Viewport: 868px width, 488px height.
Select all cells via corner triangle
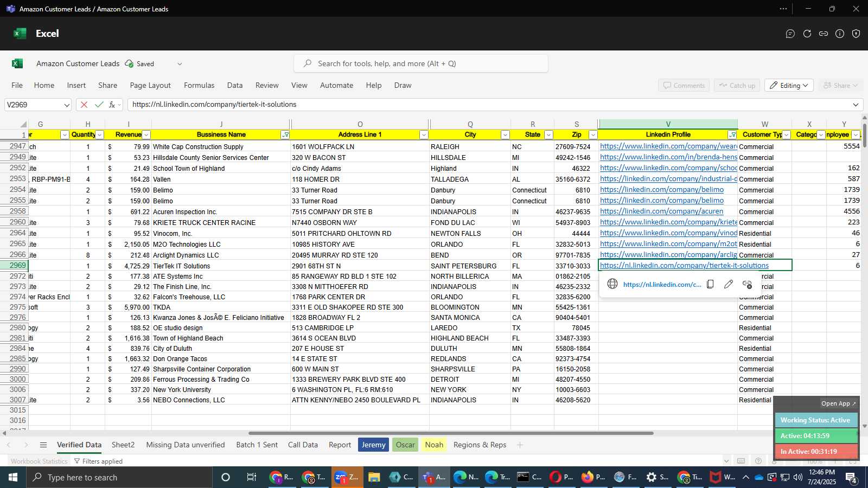coord(23,124)
